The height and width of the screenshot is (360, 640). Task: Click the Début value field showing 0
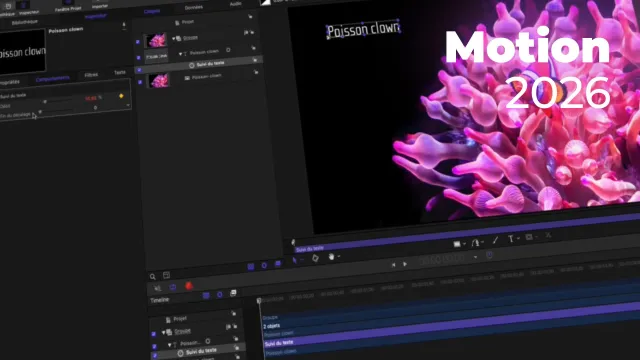(95, 108)
